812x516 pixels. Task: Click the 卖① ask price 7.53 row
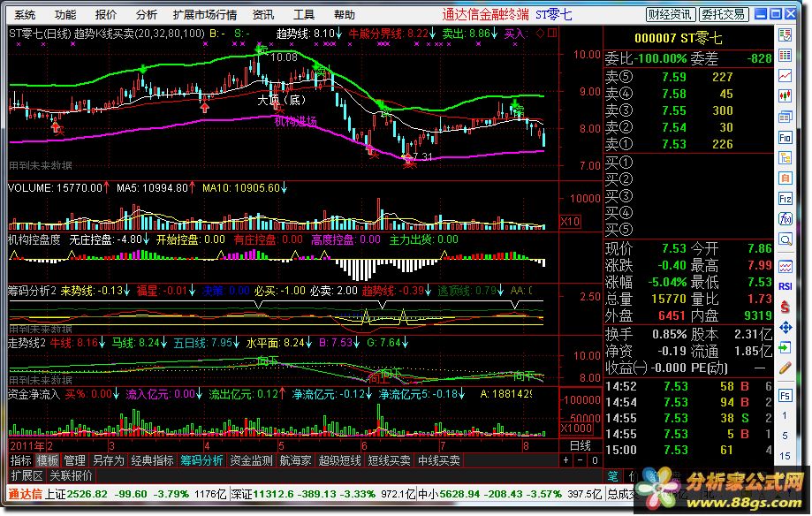687,144
